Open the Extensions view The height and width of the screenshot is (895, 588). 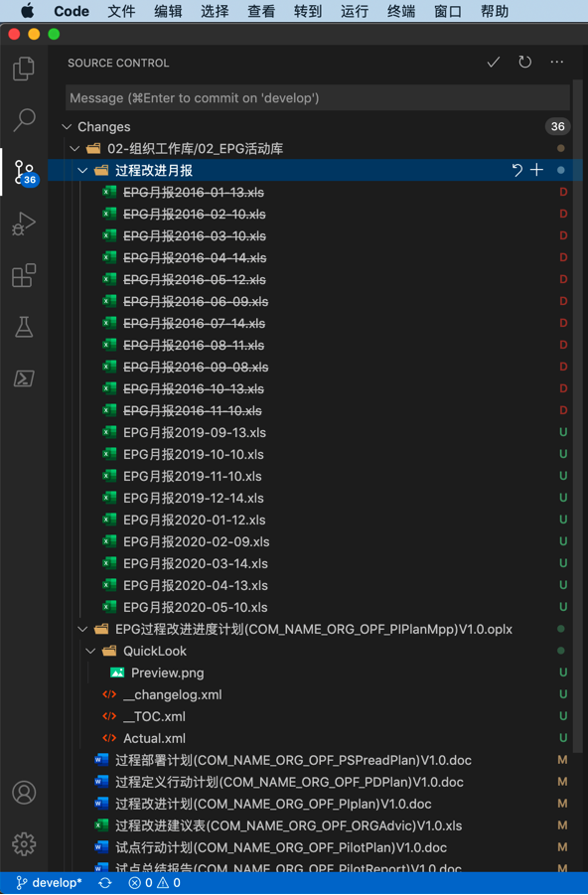click(x=24, y=275)
